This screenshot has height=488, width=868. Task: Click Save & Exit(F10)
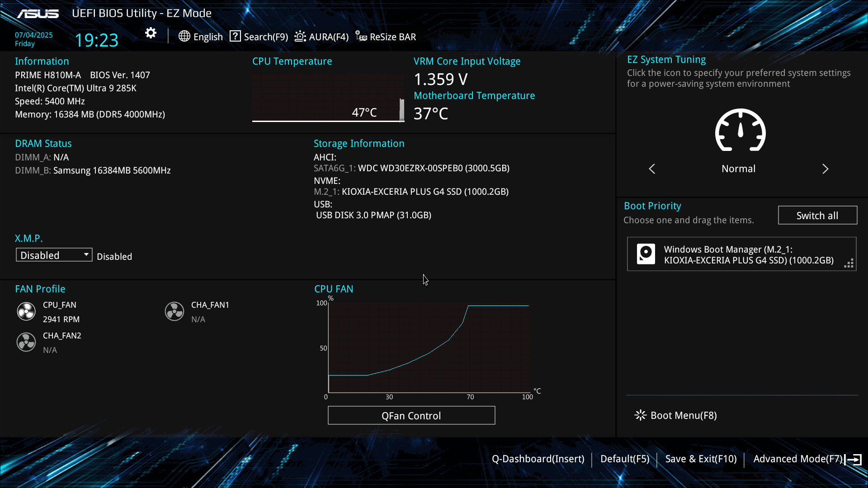click(x=701, y=459)
